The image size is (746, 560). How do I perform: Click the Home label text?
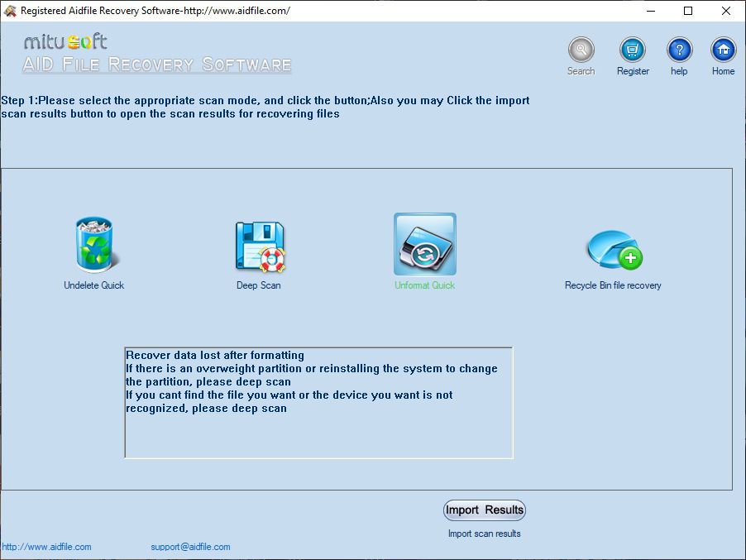tap(723, 71)
